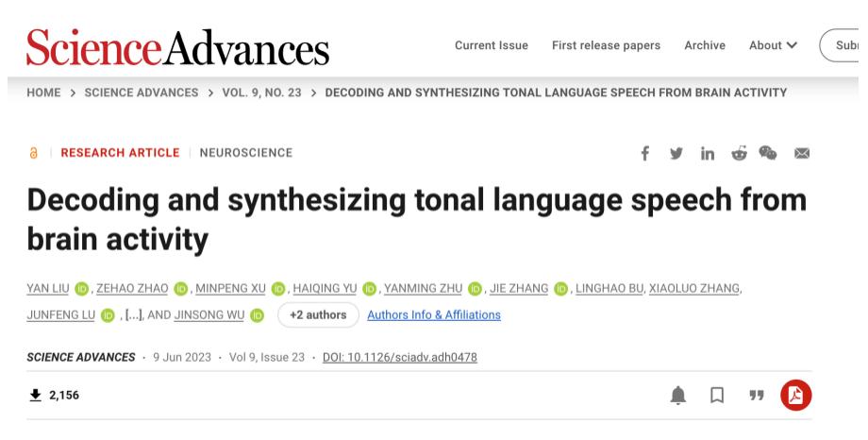
Task: Open Jie Zhang's ORCID iD icon
Action: [560, 289]
